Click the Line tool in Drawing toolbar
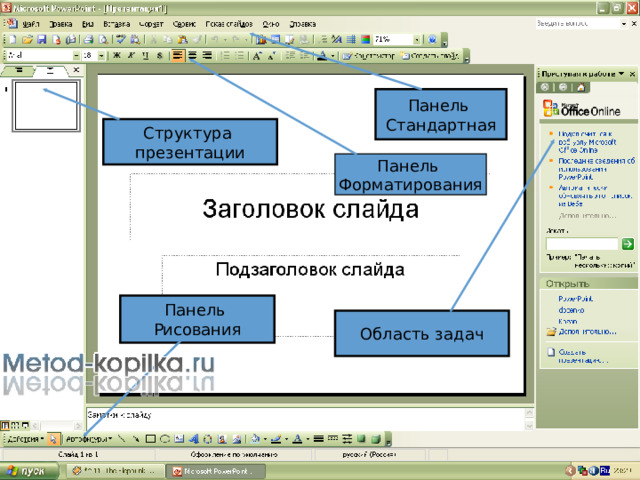640x480 pixels. (122, 439)
